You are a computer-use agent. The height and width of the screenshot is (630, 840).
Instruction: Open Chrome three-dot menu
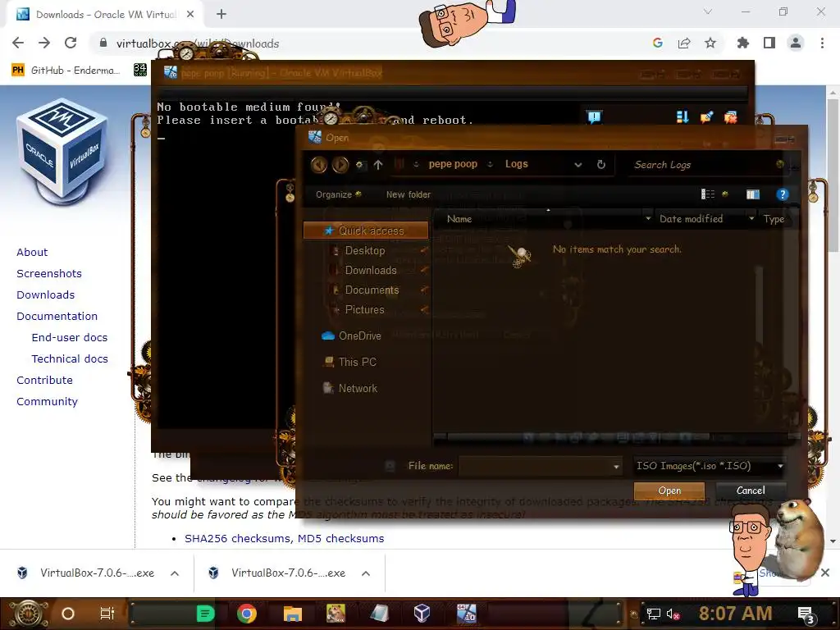[822, 43]
